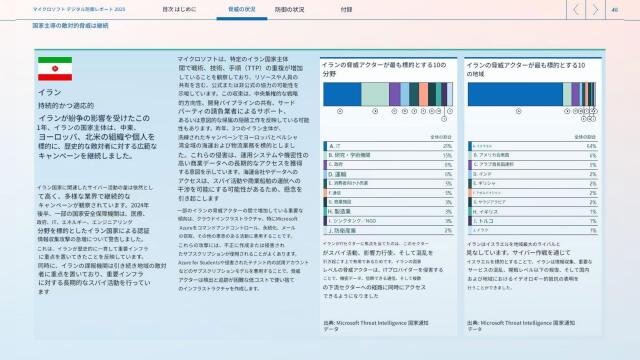The image size is (640, 360).
Task: Click the pale green segment of the fields chart
Action: coord(375,94)
